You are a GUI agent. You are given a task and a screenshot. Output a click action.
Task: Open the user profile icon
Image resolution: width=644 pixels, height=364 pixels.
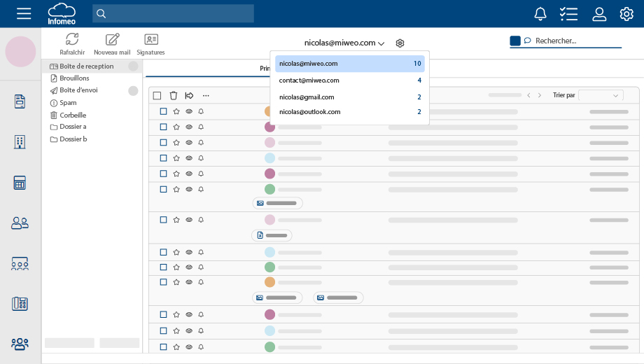(599, 14)
